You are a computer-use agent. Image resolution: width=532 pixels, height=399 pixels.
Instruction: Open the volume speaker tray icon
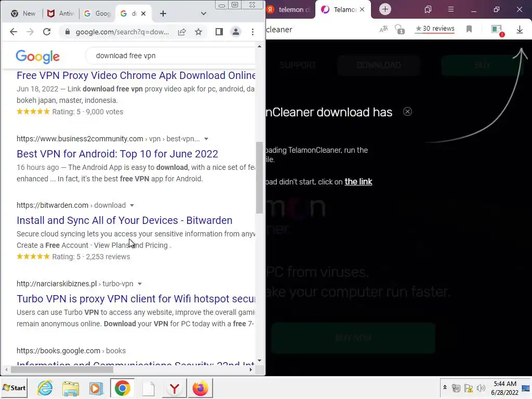481,388
